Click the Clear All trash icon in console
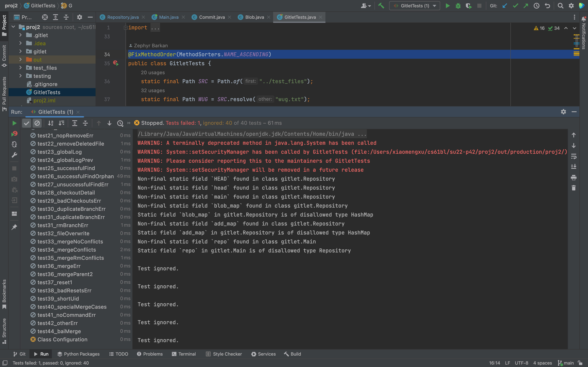This screenshot has width=588, height=367. tap(574, 188)
